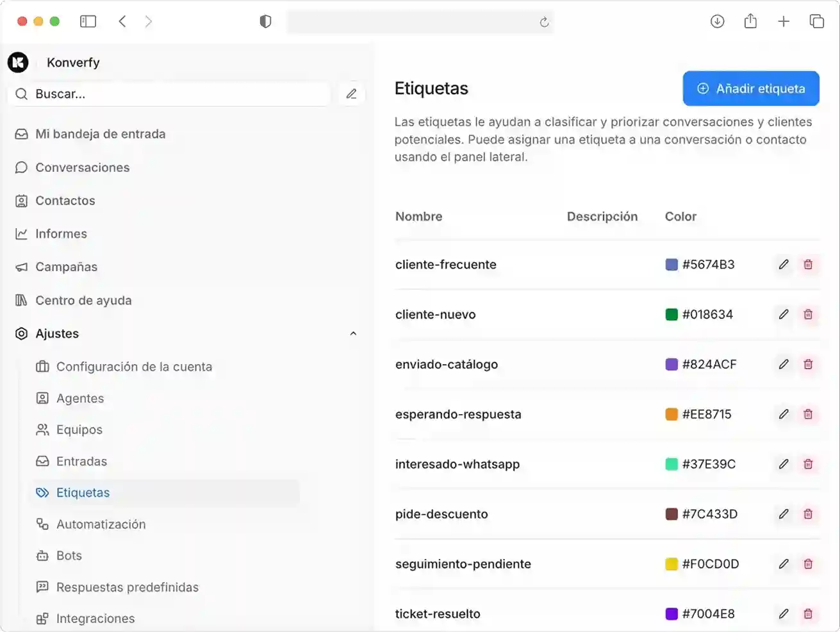
Task: Click the #7C433D hex value text
Action: click(710, 514)
